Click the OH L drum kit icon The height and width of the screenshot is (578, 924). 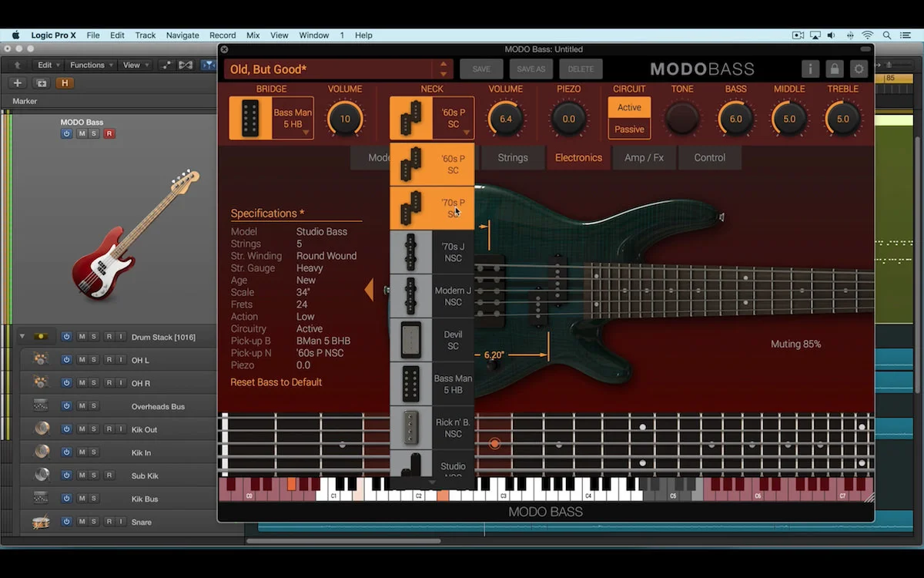pos(41,359)
